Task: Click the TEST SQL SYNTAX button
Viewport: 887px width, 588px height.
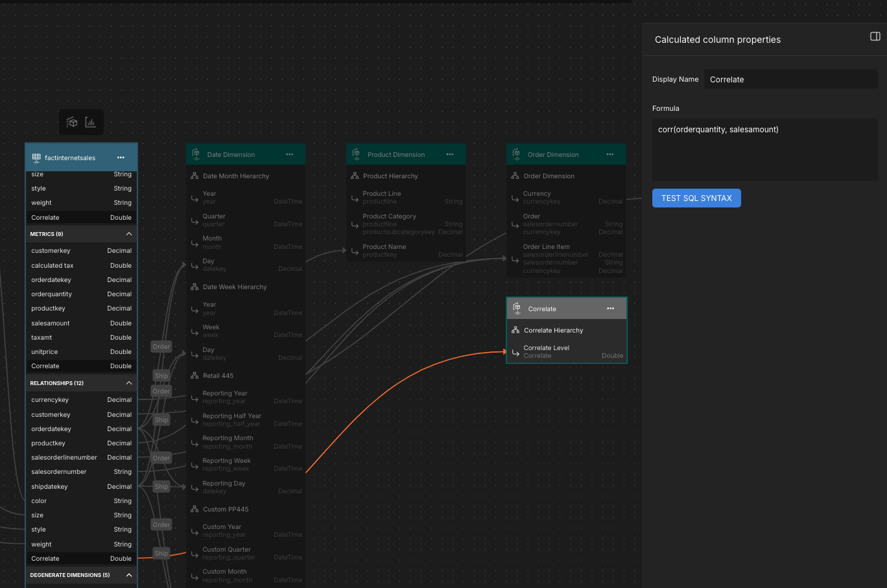Action: 696,198
